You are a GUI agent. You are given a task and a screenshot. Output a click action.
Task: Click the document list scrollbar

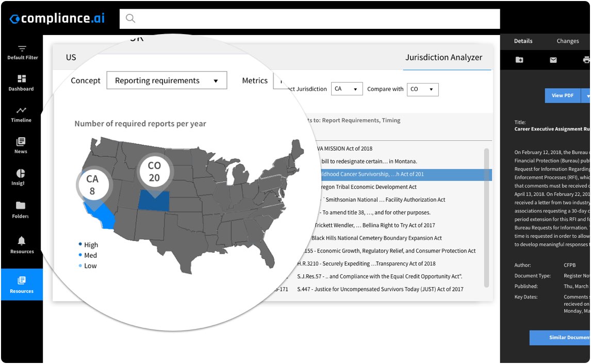(486, 218)
